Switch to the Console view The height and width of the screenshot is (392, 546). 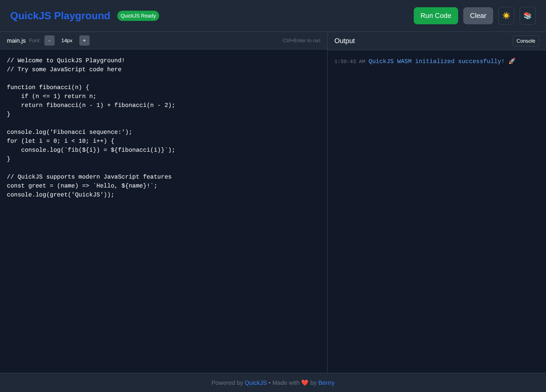tap(526, 40)
